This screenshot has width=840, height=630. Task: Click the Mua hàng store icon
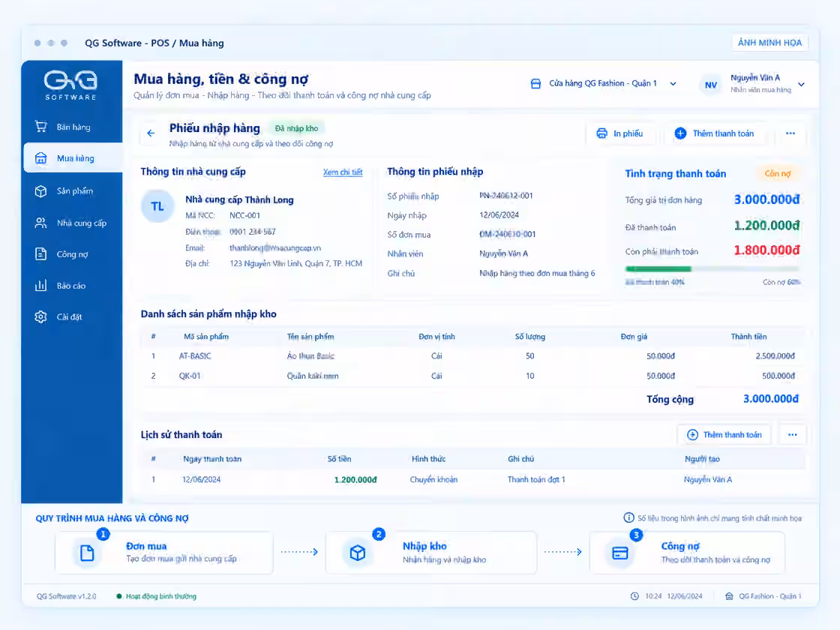coord(40,158)
